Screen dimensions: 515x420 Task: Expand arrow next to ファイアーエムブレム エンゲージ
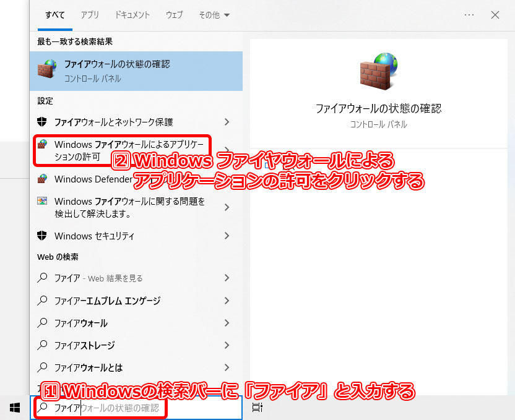pyautogui.click(x=227, y=301)
